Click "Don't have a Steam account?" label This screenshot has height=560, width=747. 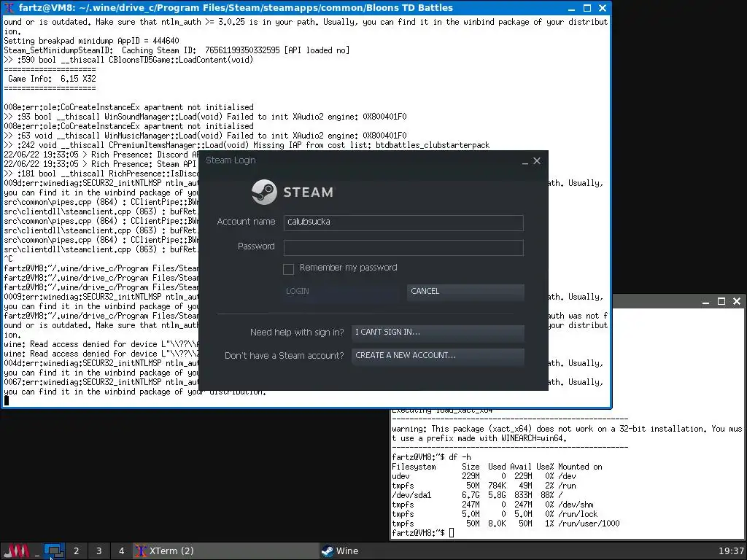pos(284,356)
